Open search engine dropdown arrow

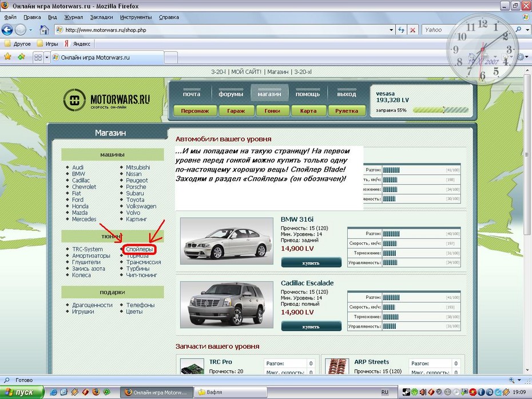527,30
